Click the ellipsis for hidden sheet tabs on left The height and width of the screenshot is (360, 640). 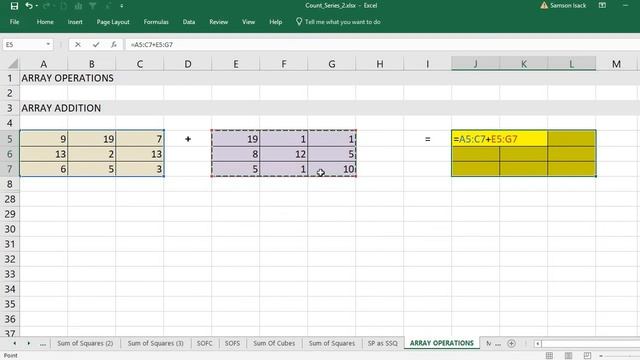click(x=42, y=344)
